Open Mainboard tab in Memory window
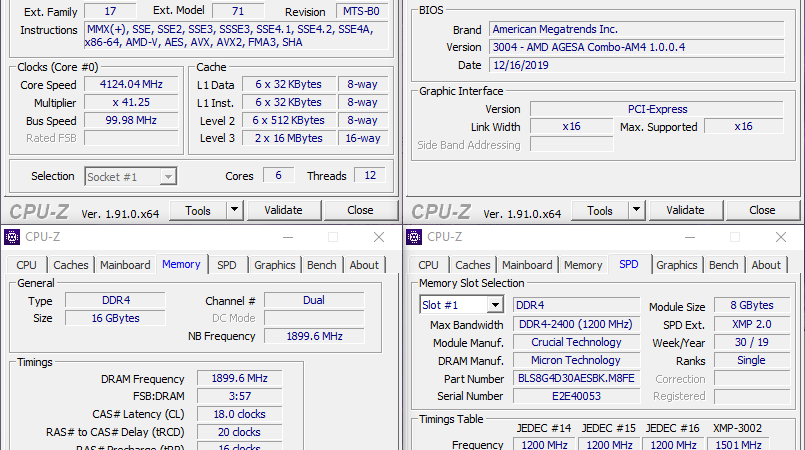805x450 pixels. pyautogui.click(x=125, y=265)
